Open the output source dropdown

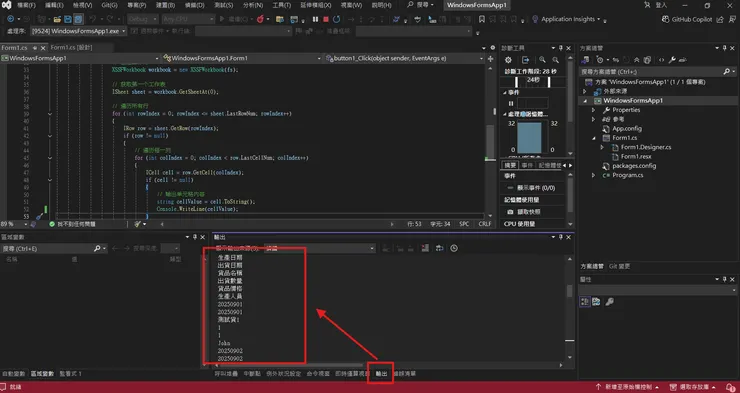(x=320, y=248)
